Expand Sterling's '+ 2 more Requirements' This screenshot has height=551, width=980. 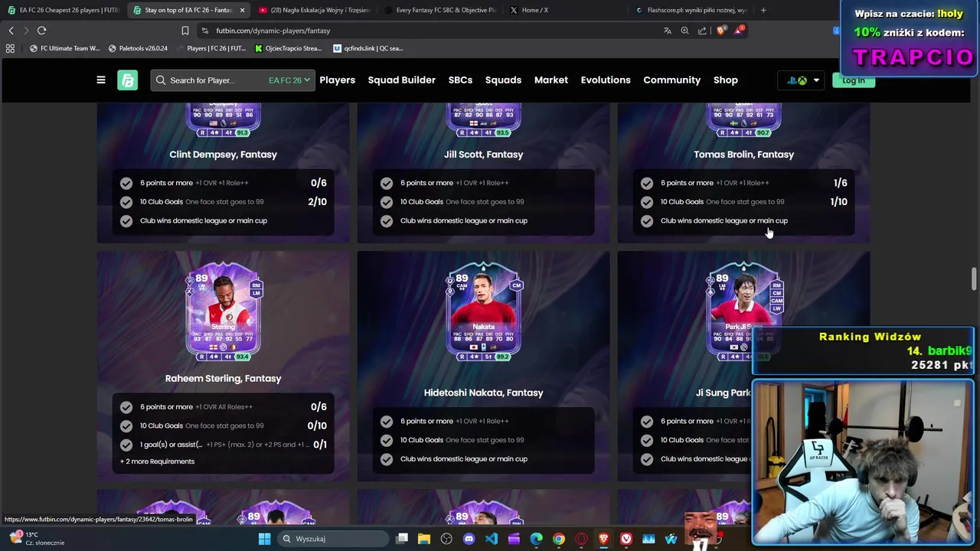coord(157,461)
